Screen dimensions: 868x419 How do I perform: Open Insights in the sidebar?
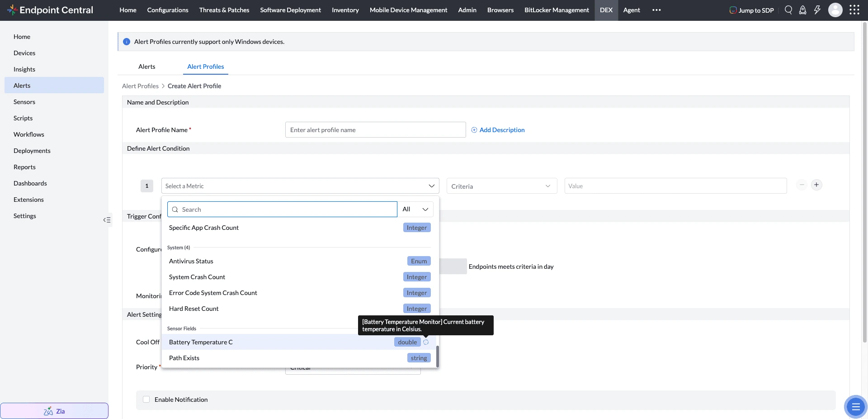[x=54, y=69]
